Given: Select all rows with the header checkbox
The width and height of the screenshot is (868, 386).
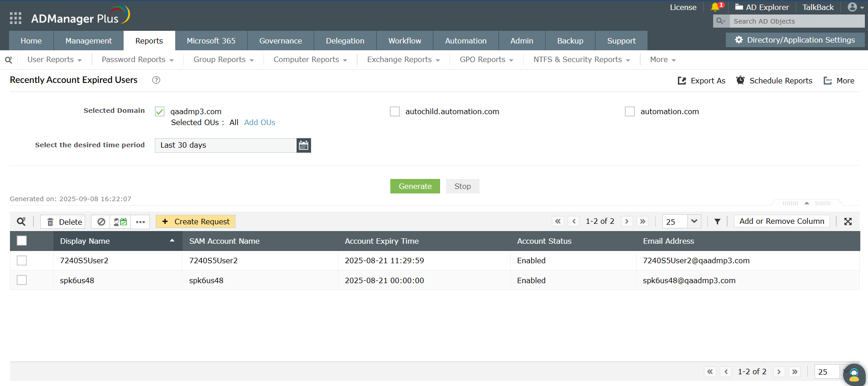Looking at the screenshot, I should (22, 241).
